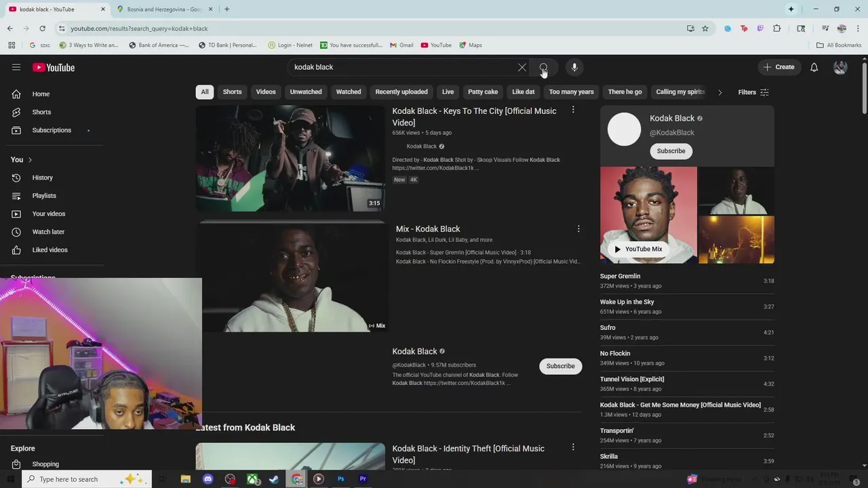The image size is (868, 488).
Task: Select the Recently uploaded filter chip
Action: pyautogui.click(x=401, y=92)
